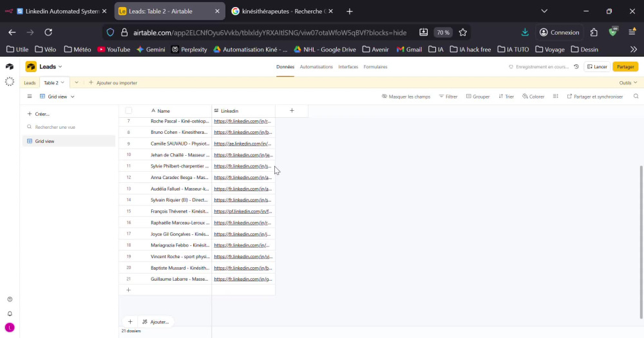The height and width of the screenshot is (338, 644).
Task: Reload the browser page
Action: click(48, 32)
